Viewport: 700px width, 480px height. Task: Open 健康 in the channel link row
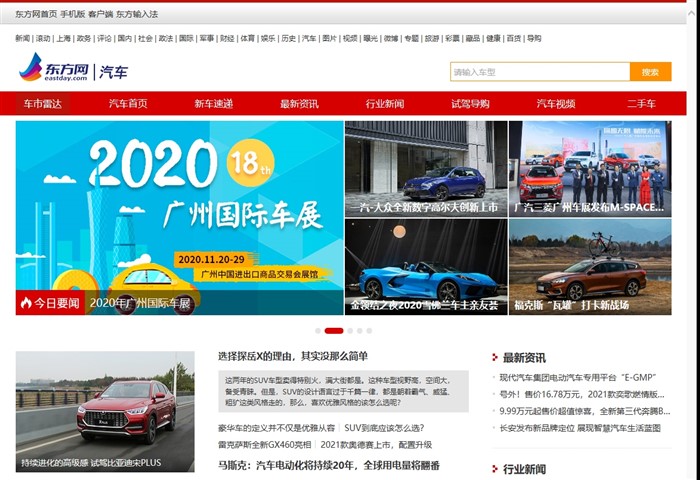coord(493,38)
